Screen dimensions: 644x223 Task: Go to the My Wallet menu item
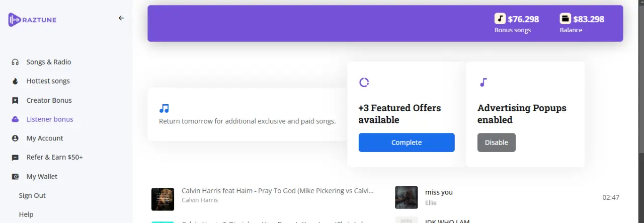click(x=42, y=177)
